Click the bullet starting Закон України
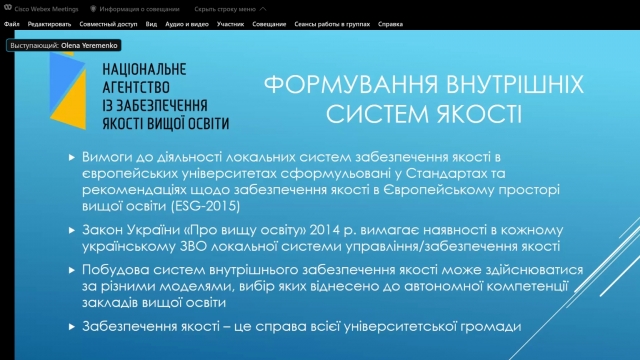 click(322, 238)
